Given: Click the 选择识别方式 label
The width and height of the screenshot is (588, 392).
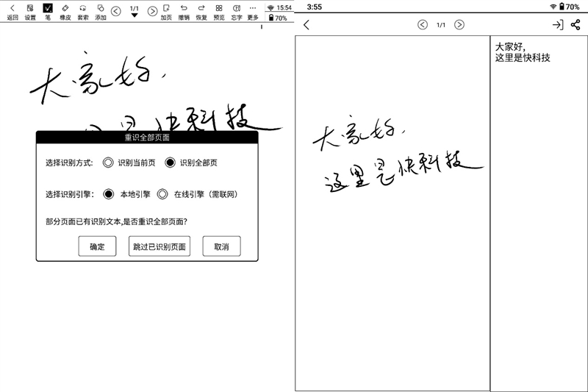Looking at the screenshot, I should coord(69,163).
